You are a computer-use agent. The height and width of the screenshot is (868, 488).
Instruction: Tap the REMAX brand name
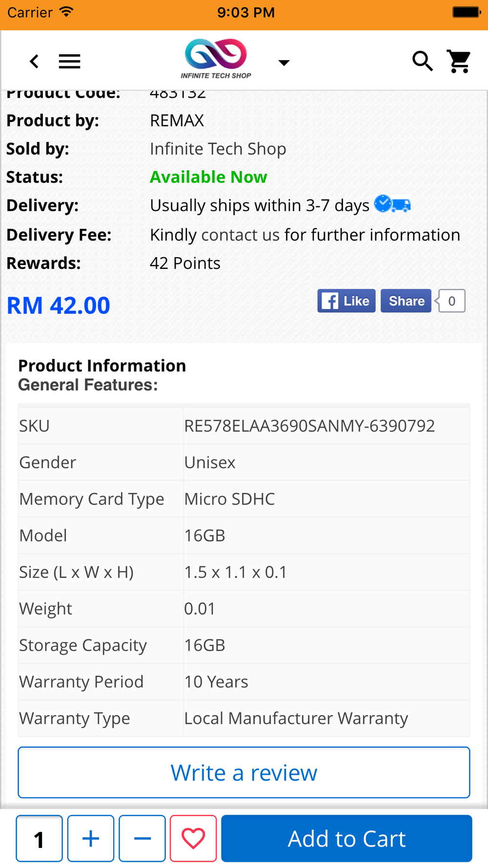tap(177, 121)
